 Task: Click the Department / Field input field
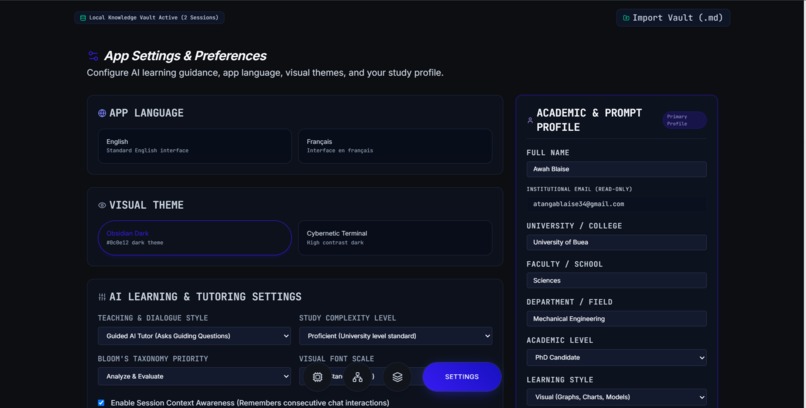pyautogui.click(x=616, y=319)
